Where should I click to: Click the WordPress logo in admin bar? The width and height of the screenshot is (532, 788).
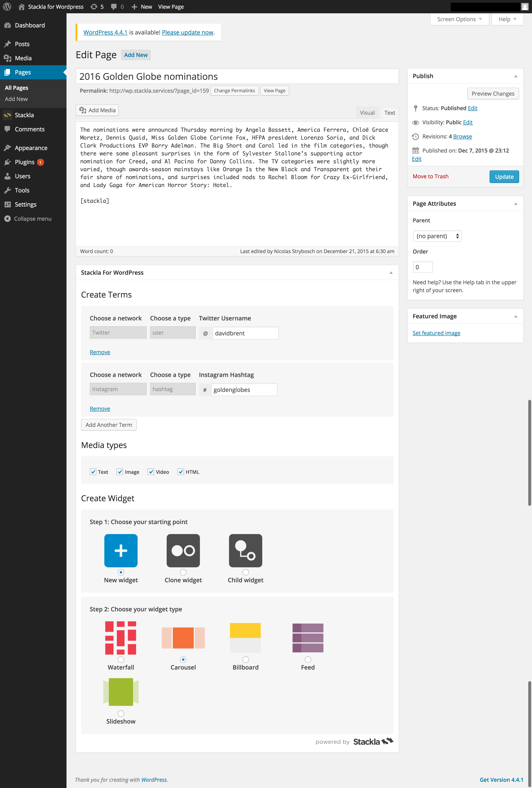(7, 6)
